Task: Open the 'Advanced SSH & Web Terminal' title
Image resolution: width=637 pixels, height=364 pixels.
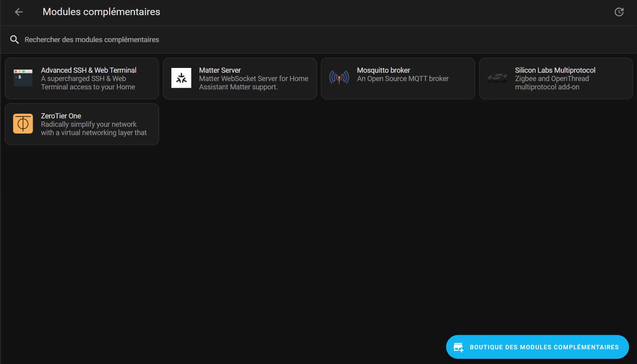Action: click(89, 70)
